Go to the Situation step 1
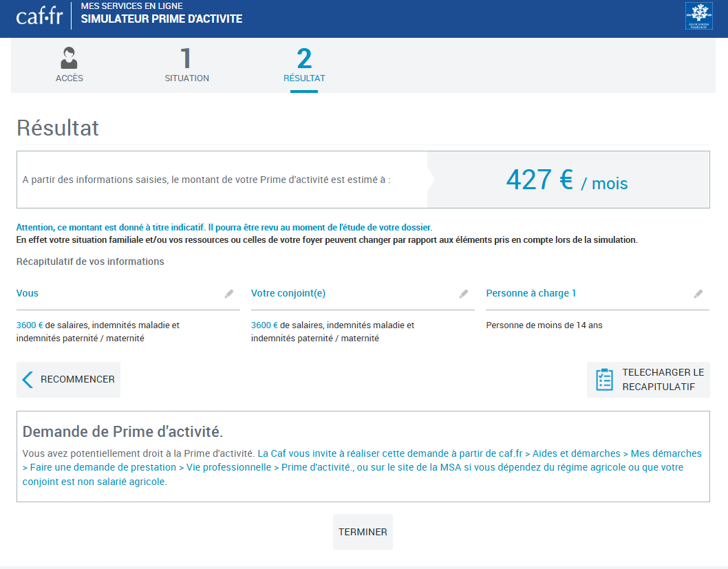This screenshot has height=569, width=728. point(186,65)
